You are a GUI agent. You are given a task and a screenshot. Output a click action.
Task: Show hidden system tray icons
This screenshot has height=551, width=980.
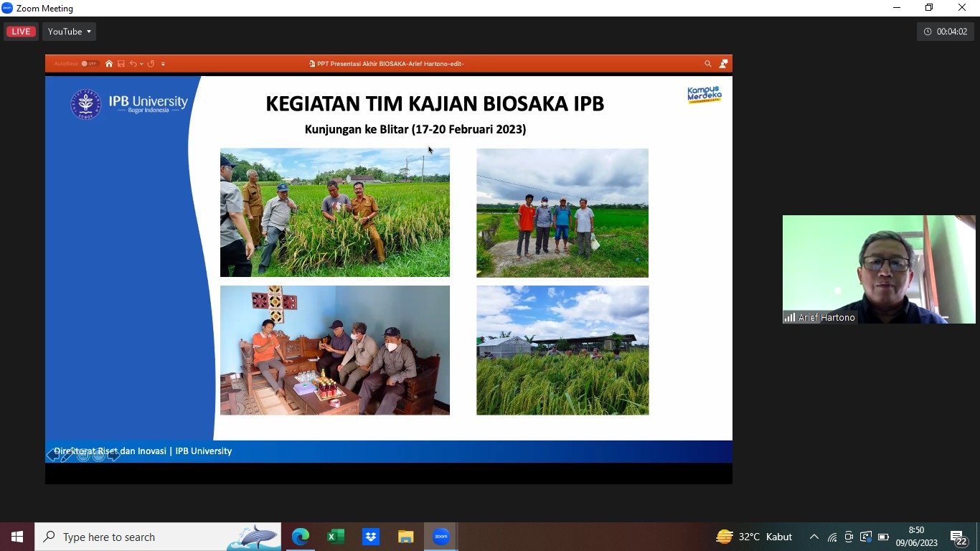click(x=814, y=537)
